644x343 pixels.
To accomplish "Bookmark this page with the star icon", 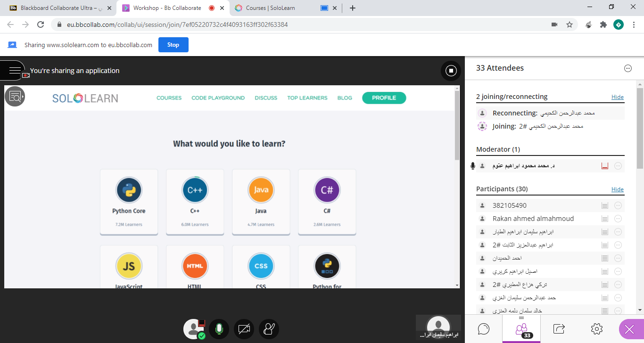I will [569, 24].
